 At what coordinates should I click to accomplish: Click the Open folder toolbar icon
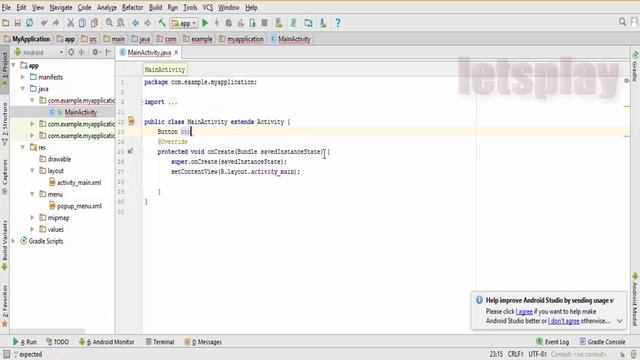6,23
